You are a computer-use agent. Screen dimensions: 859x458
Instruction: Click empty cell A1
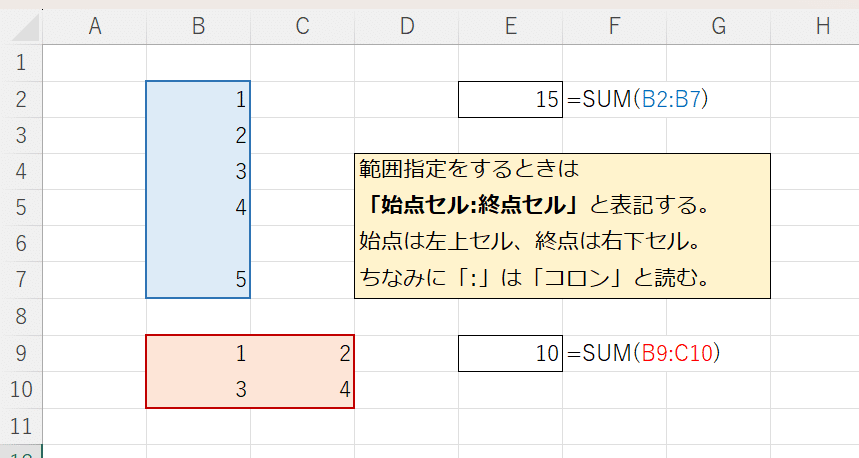coord(94,62)
